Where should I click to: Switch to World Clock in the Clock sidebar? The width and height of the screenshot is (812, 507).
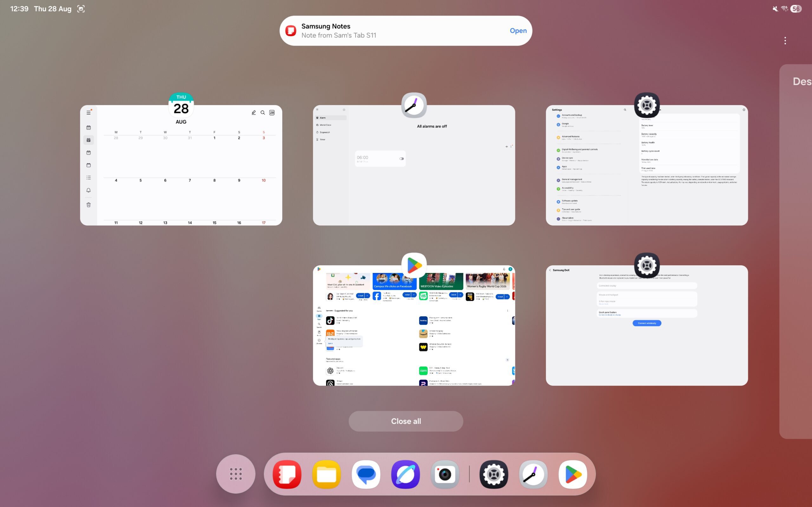[x=324, y=125]
